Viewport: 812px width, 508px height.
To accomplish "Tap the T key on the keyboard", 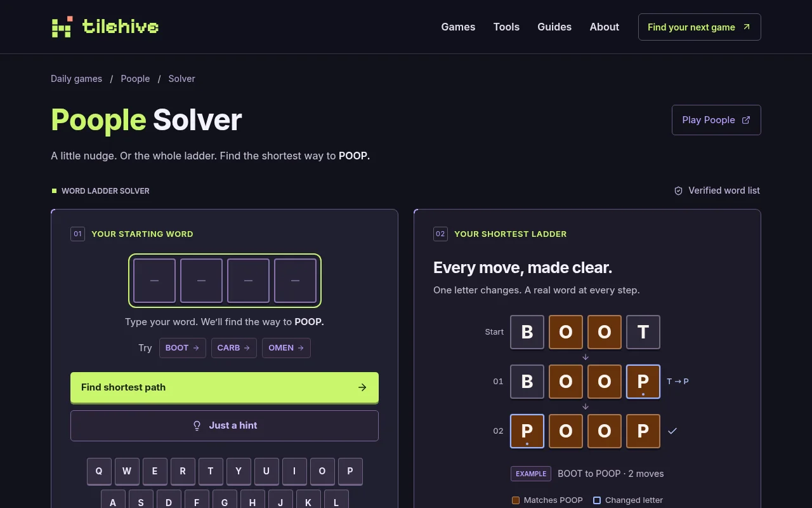I will (x=211, y=471).
